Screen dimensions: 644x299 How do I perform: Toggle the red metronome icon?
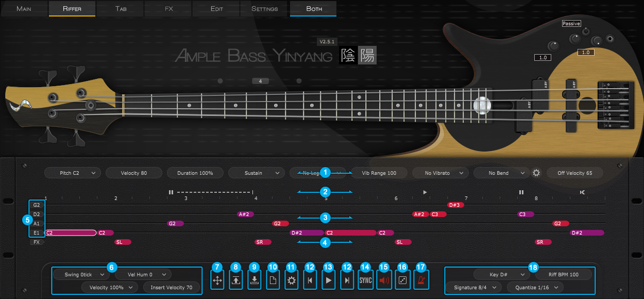[421, 280]
